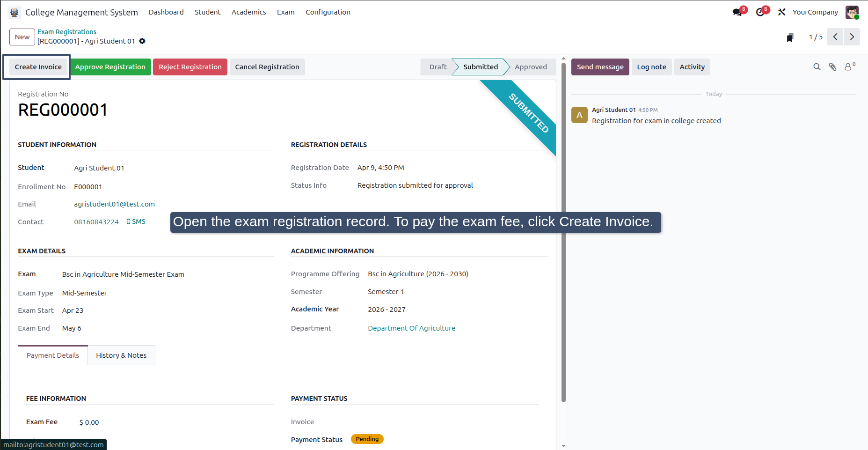Click the form's vertical scrollbar

(563, 232)
